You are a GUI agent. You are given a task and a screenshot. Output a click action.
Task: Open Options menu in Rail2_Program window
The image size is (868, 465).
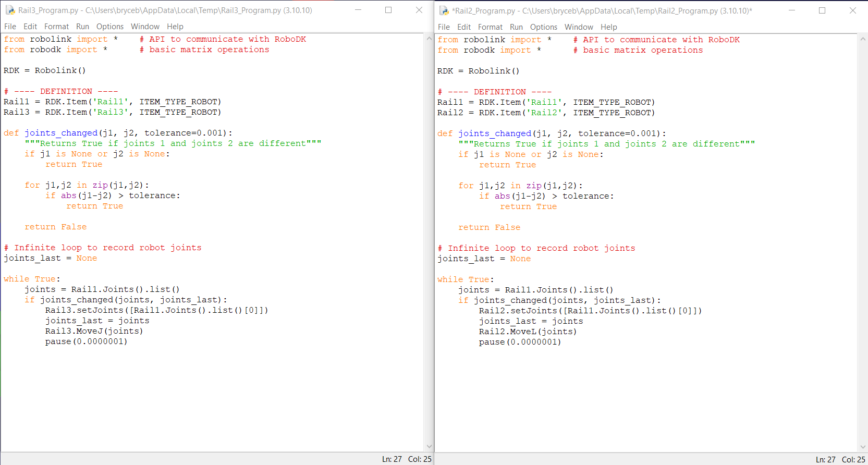pos(543,27)
